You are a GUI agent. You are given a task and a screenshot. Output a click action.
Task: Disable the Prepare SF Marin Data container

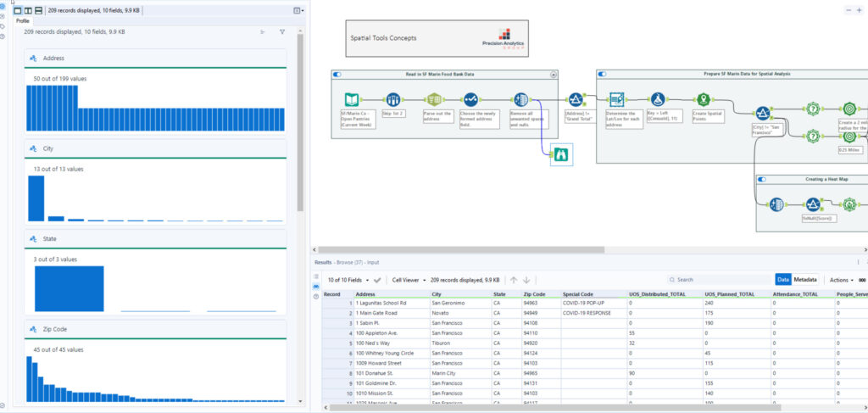pyautogui.click(x=604, y=75)
